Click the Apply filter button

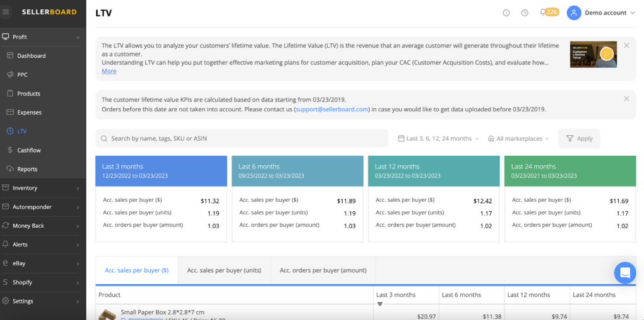point(579,138)
